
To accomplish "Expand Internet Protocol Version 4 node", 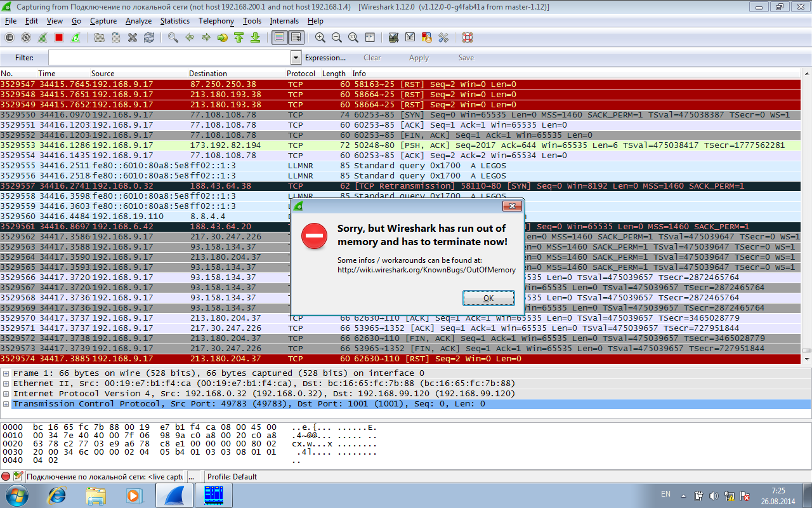I will pyautogui.click(x=6, y=394).
